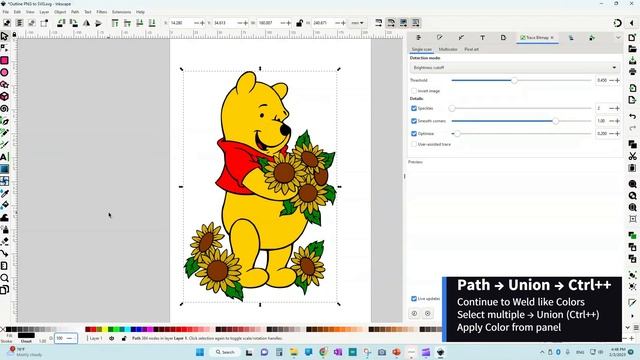Click Cut scissors icon on right bar

(x=632, y=156)
